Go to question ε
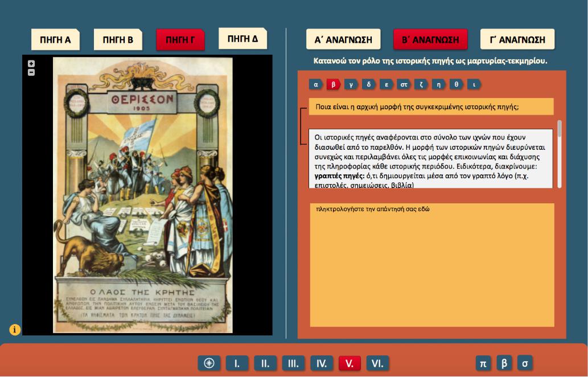Image resolution: width=588 pixels, height=377 pixels. (x=386, y=84)
